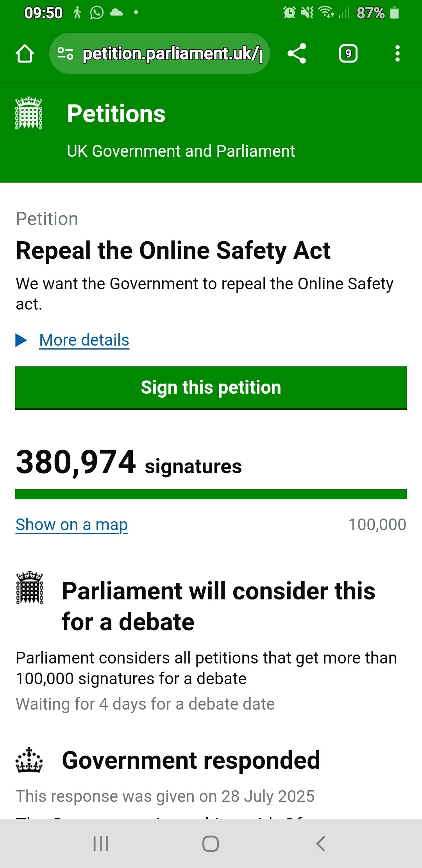
Task: Select the Government responded heading
Action: tap(191, 760)
